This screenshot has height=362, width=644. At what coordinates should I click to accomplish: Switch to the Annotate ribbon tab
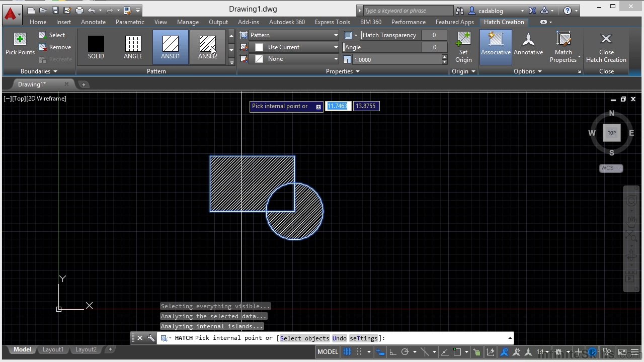coord(93,22)
